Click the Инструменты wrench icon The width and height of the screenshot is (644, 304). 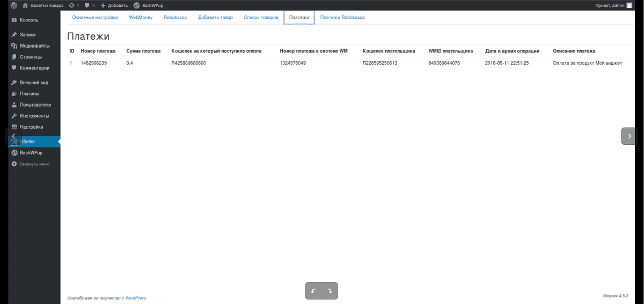click(14, 116)
